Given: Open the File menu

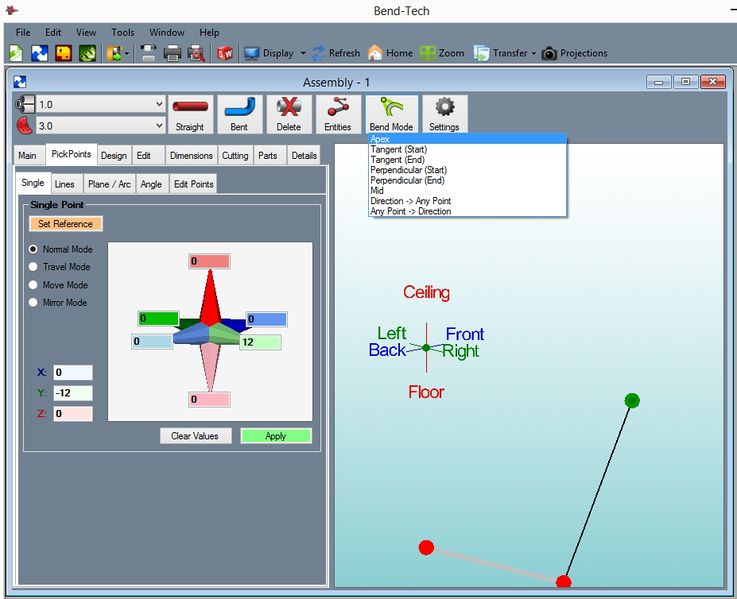Looking at the screenshot, I should point(23,32).
